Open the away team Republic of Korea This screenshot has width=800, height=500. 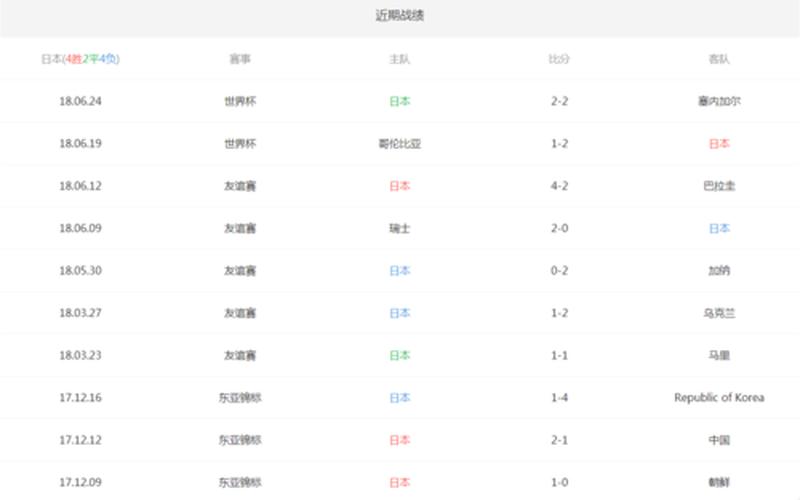719,397
